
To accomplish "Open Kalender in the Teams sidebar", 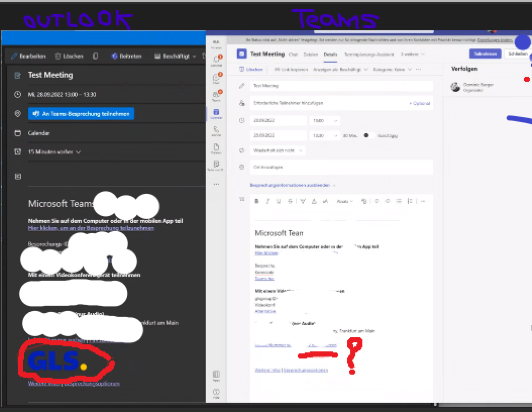I will (x=216, y=114).
